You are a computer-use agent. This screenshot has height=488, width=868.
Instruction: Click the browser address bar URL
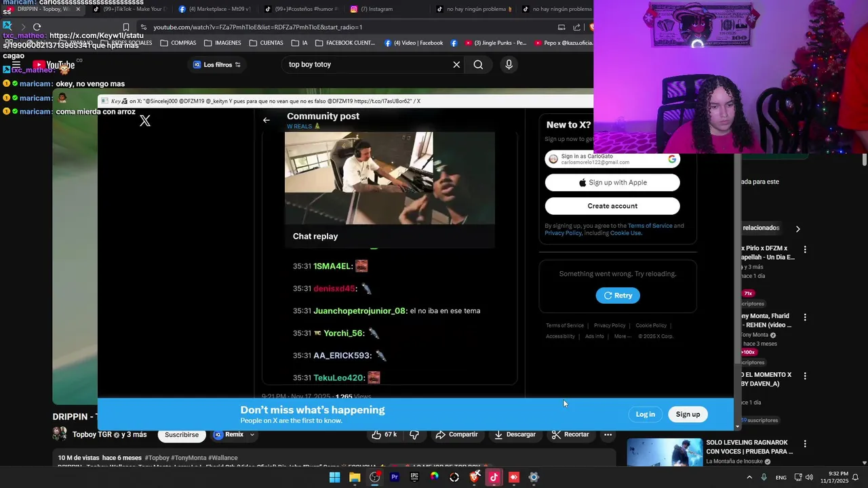point(258,27)
